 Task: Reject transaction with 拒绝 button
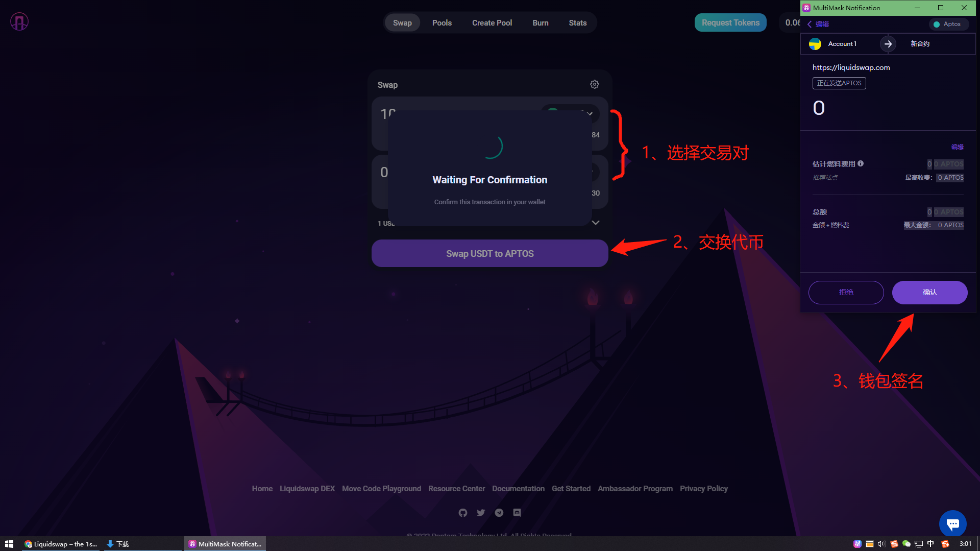(x=846, y=293)
